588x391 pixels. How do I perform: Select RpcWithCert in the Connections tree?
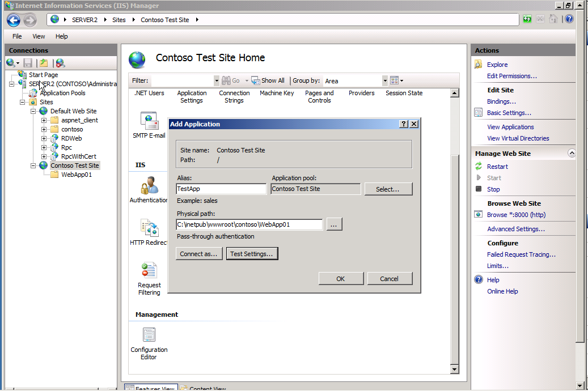click(79, 156)
